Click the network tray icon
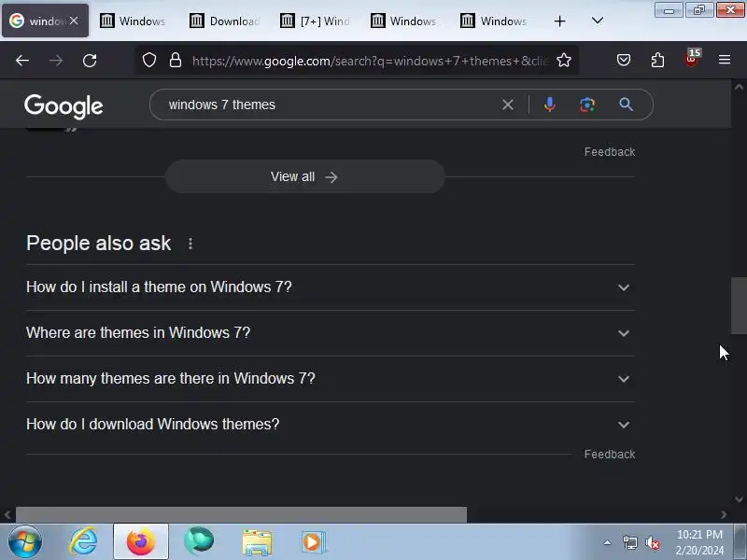 [x=629, y=542]
